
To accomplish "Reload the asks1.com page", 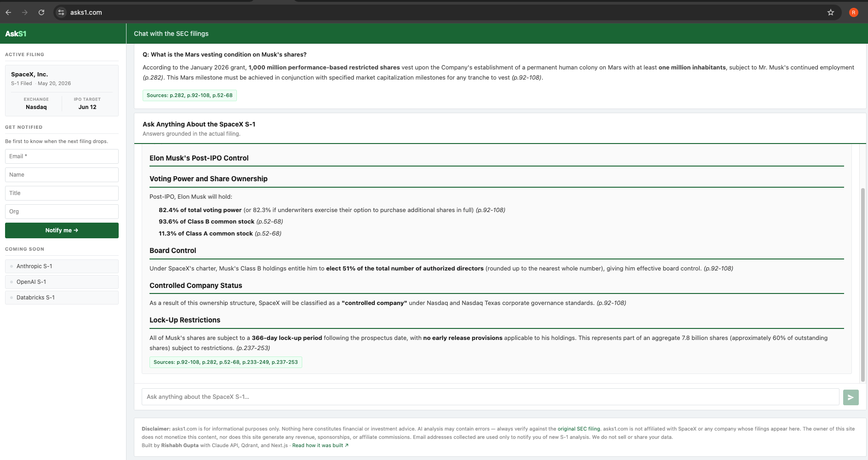I will tap(41, 12).
